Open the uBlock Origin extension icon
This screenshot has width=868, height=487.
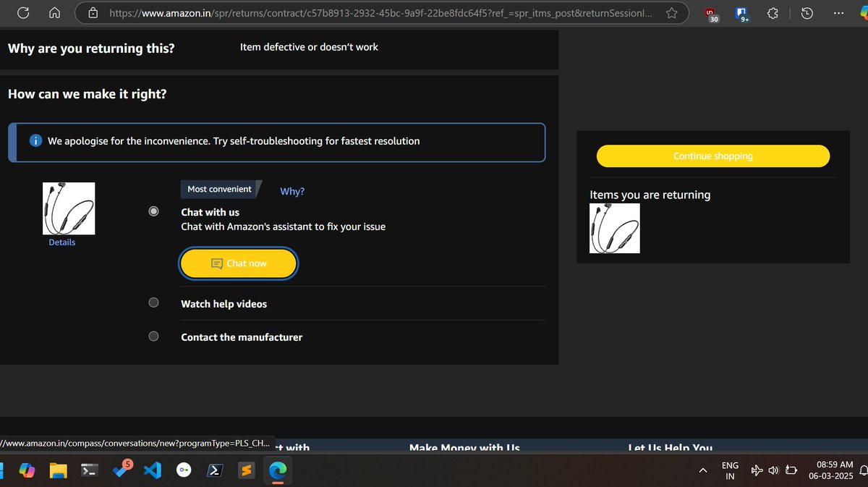pyautogui.click(x=711, y=14)
